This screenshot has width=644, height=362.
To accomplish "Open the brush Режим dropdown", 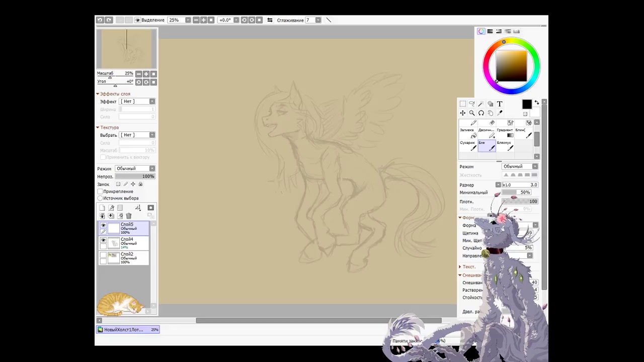I will (520, 166).
